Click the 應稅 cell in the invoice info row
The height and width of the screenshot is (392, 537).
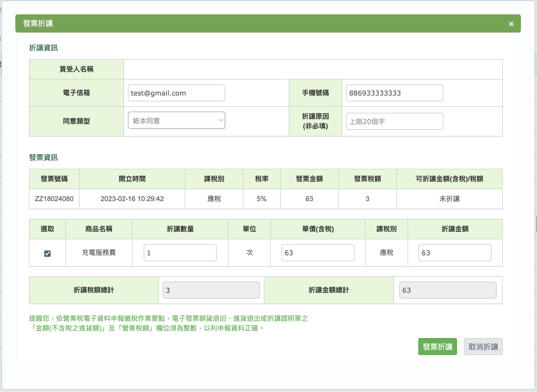pos(214,199)
